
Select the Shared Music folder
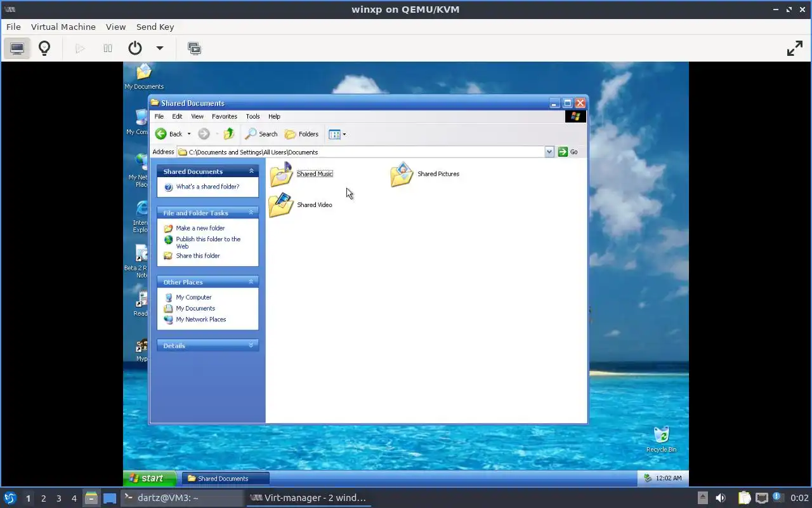(x=301, y=174)
